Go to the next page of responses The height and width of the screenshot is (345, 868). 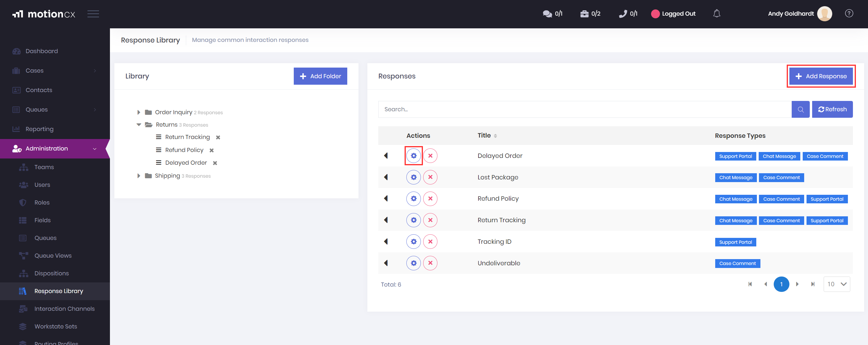pyautogui.click(x=797, y=284)
